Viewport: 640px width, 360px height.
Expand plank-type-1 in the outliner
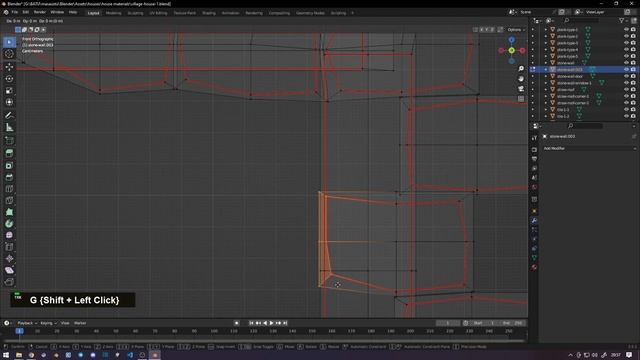click(546, 30)
